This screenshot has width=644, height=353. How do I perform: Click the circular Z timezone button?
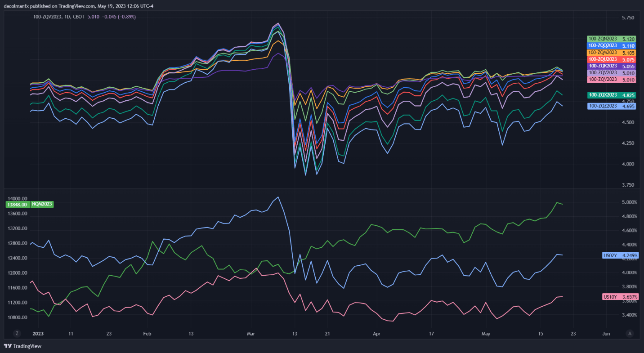pyautogui.click(x=17, y=334)
